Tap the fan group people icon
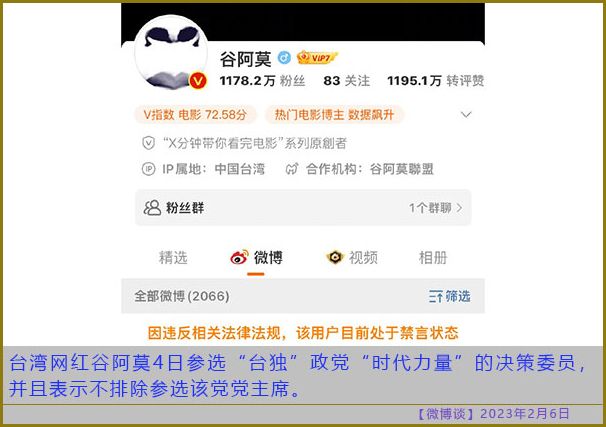The width and height of the screenshot is (606, 427). [x=152, y=208]
